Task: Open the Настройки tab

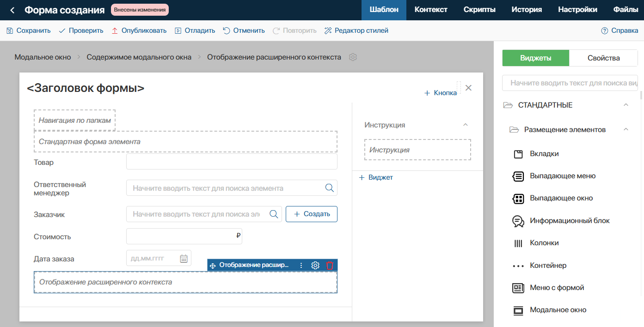Action: click(x=577, y=10)
